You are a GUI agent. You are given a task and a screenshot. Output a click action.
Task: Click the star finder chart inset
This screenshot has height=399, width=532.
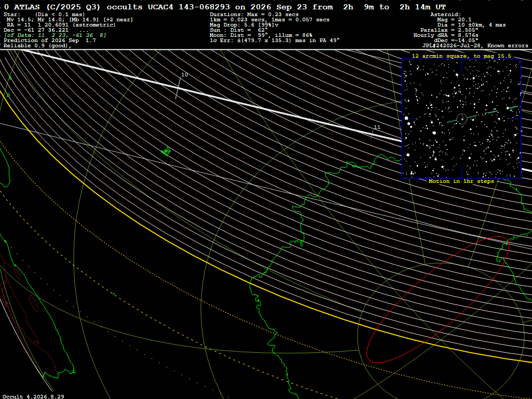click(x=462, y=119)
